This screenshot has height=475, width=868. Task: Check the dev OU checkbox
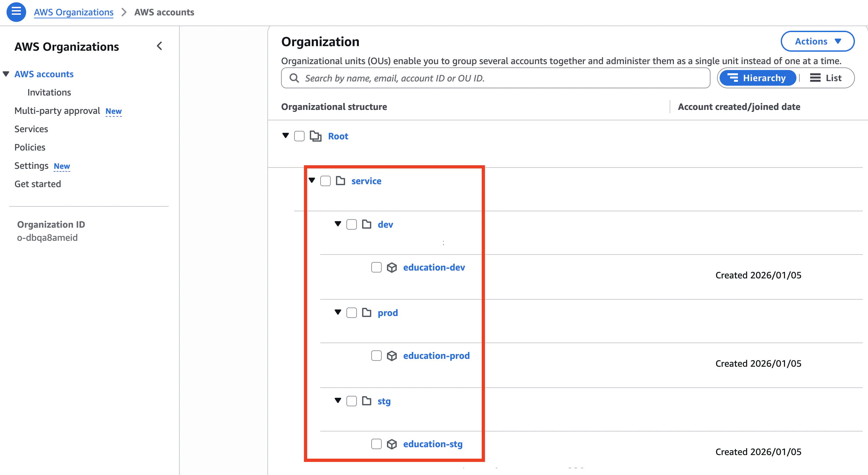(351, 224)
